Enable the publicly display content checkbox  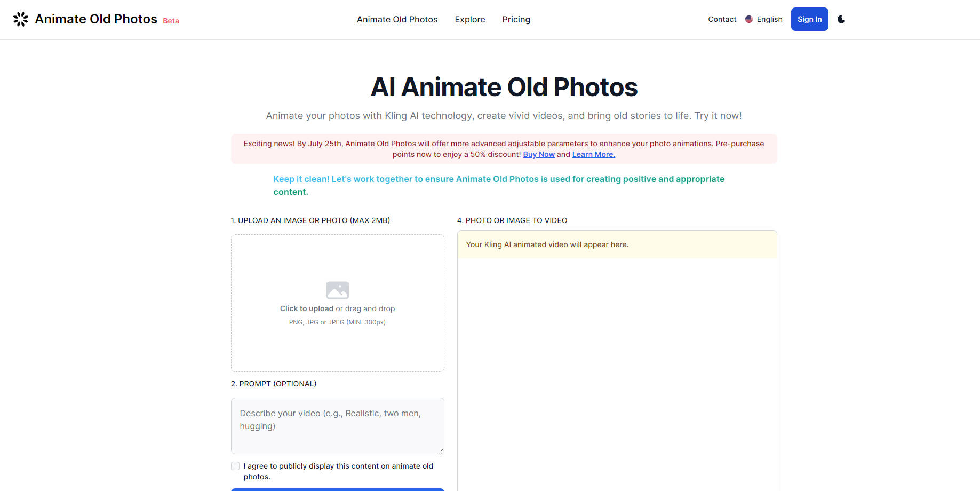click(x=235, y=465)
